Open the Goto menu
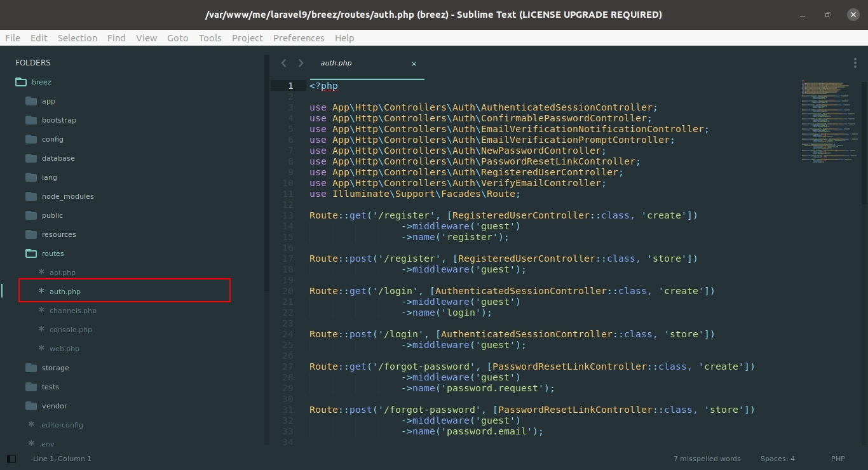This screenshot has height=470, width=868. click(x=177, y=38)
